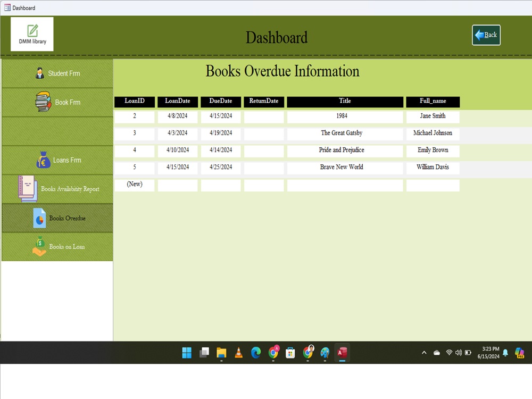
Task: Click the Dashboard window title icon
Action: (7, 7)
